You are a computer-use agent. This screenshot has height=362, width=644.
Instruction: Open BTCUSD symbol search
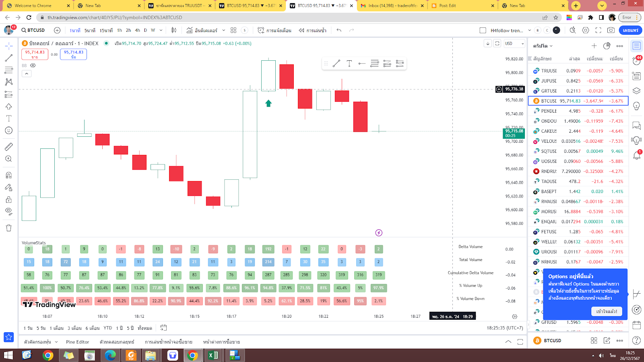coord(33,30)
